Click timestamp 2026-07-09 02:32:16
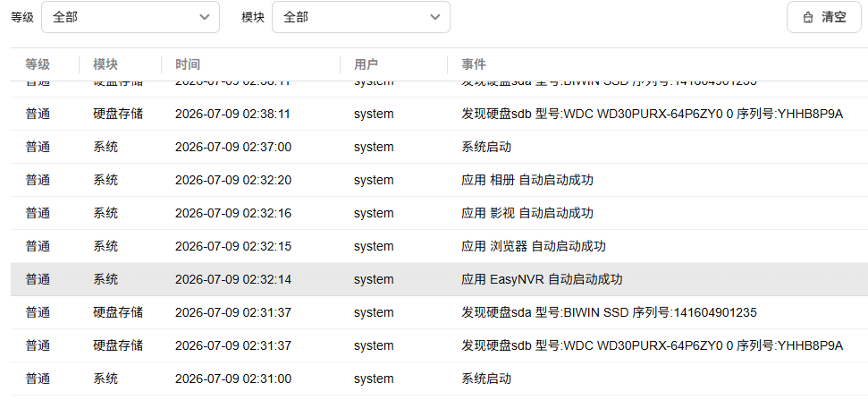The image size is (868, 400). pyautogui.click(x=233, y=213)
